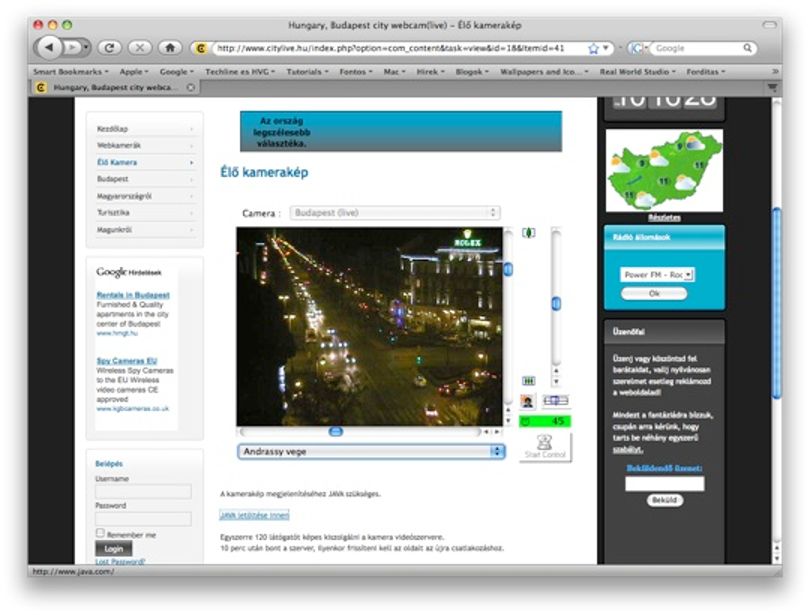Bookmark page using star icon in address bar
Image resolution: width=810 pixels, height=615 pixels.
pyautogui.click(x=593, y=49)
